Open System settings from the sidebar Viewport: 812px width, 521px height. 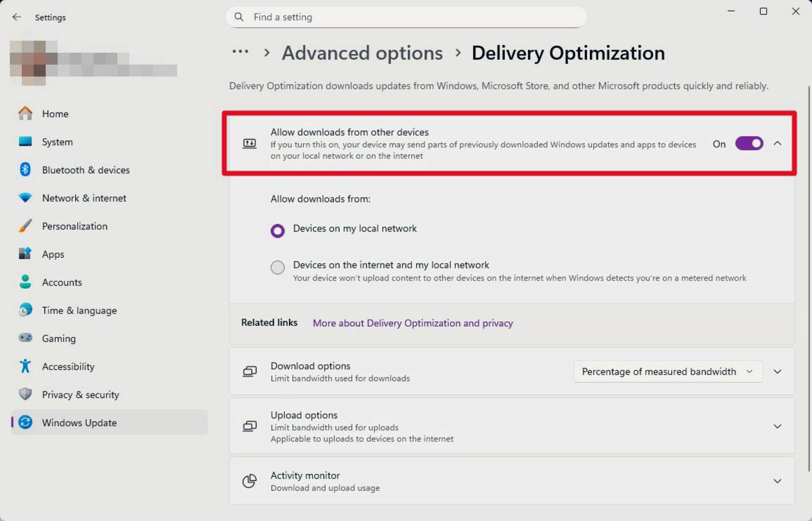click(57, 142)
